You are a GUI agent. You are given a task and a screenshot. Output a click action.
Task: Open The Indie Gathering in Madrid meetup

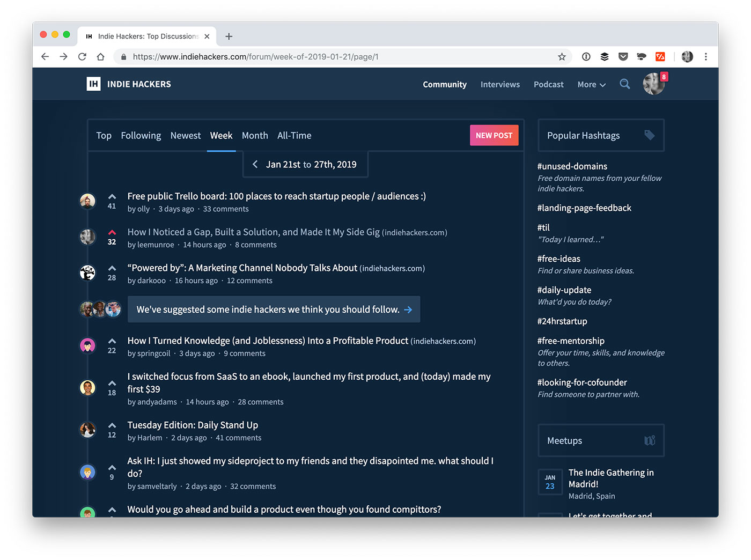click(x=611, y=478)
